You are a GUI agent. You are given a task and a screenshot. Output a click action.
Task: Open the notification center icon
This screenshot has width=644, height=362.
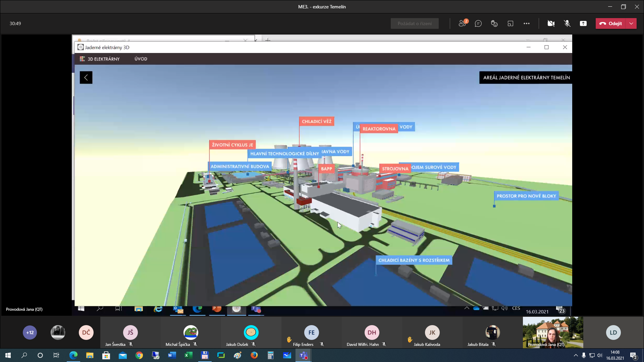coord(634,356)
